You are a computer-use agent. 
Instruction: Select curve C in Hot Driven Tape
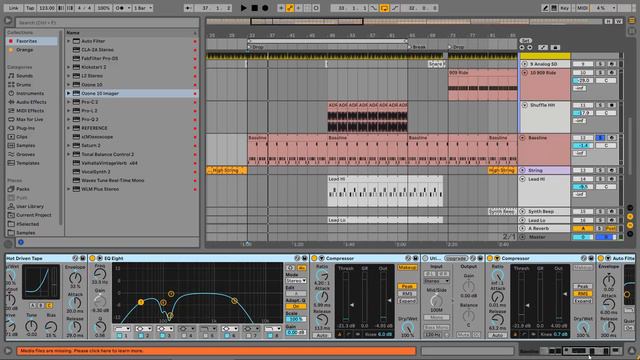point(49,306)
